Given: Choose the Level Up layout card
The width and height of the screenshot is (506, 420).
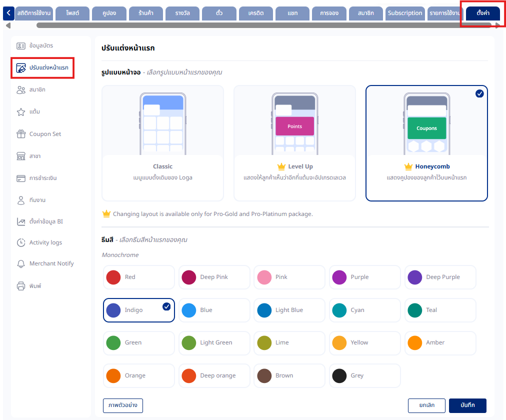Looking at the screenshot, I should point(294,143).
